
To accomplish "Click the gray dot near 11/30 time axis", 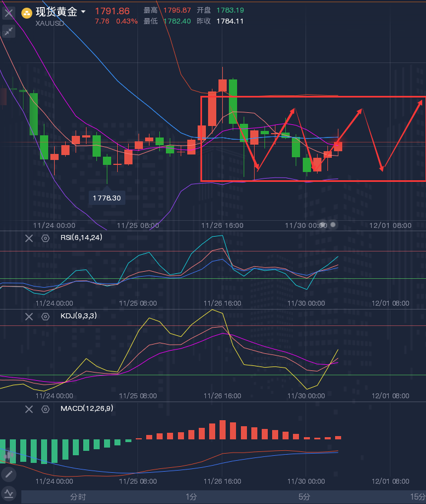I will (332, 225).
